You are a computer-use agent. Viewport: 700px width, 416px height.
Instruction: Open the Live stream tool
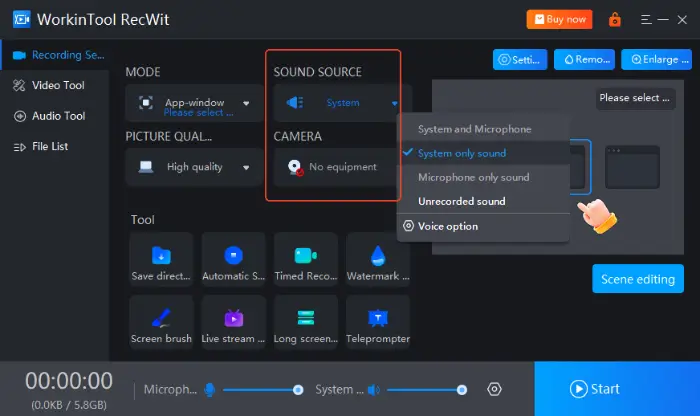pos(233,322)
